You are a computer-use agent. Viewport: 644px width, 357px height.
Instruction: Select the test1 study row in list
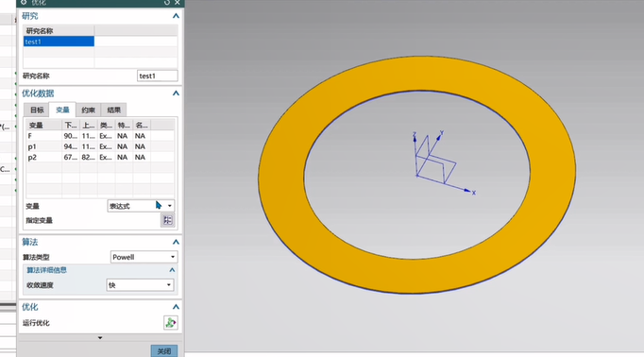point(59,42)
